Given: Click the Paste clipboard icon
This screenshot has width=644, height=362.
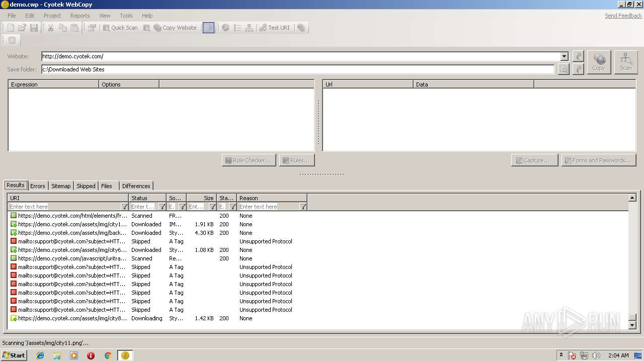Looking at the screenshot, I should point(74,28).
